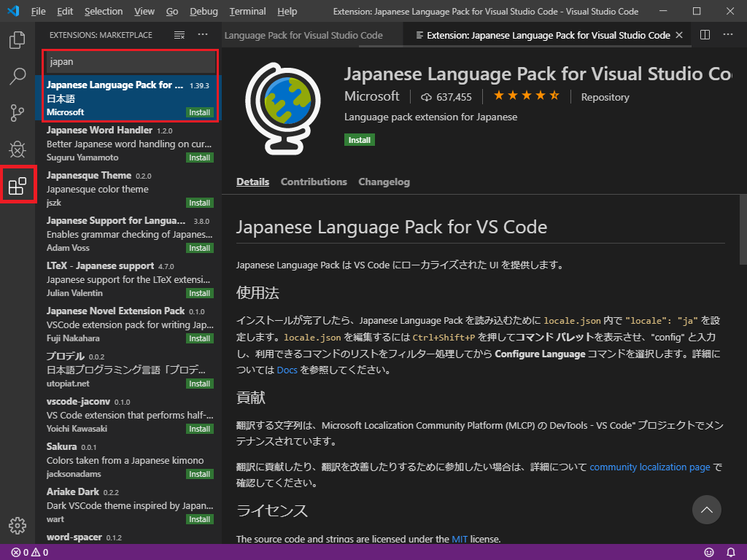Open the Help menu
The height and width of the screenshot is (560, 747).
(287, 12)
